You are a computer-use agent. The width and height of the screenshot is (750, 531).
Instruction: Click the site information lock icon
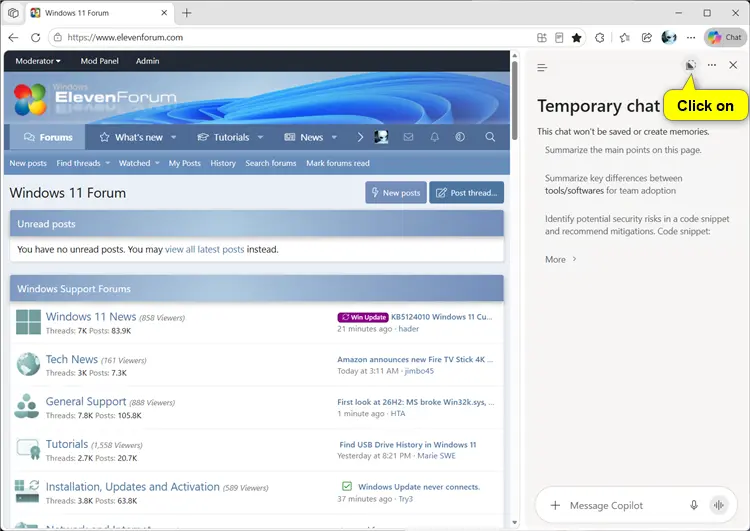pyautogui.click(x=57, y=37)
